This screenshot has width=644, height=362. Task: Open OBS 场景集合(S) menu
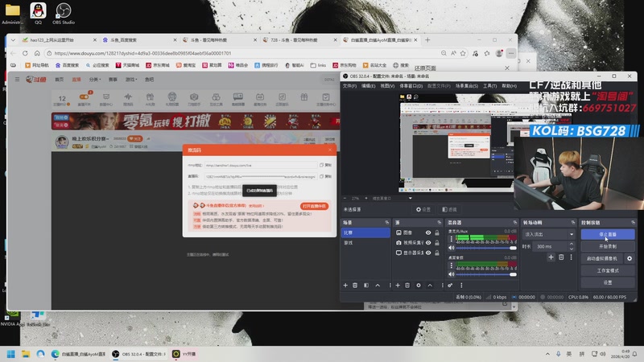tap(467, 86)
